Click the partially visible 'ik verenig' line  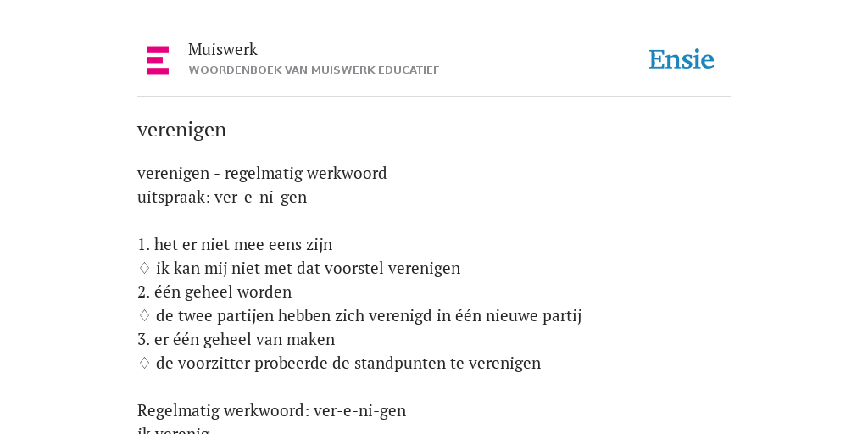(173, 431)
